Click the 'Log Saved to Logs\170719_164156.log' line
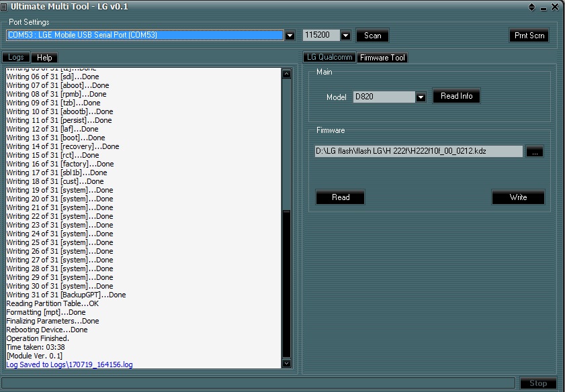Viewport: 565px width, 392px height. point(70,364)
